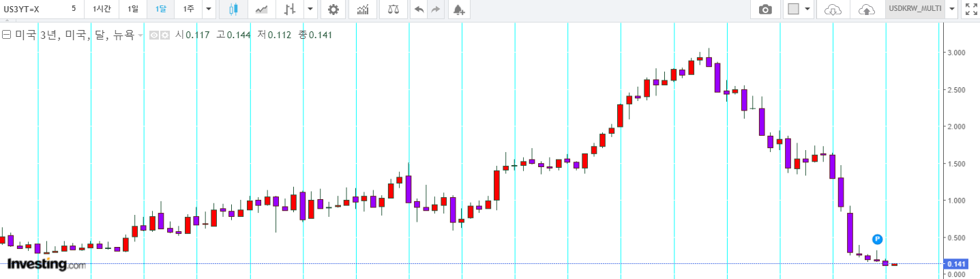Enter fullscreen chart mode

click(x=970, y=10)
